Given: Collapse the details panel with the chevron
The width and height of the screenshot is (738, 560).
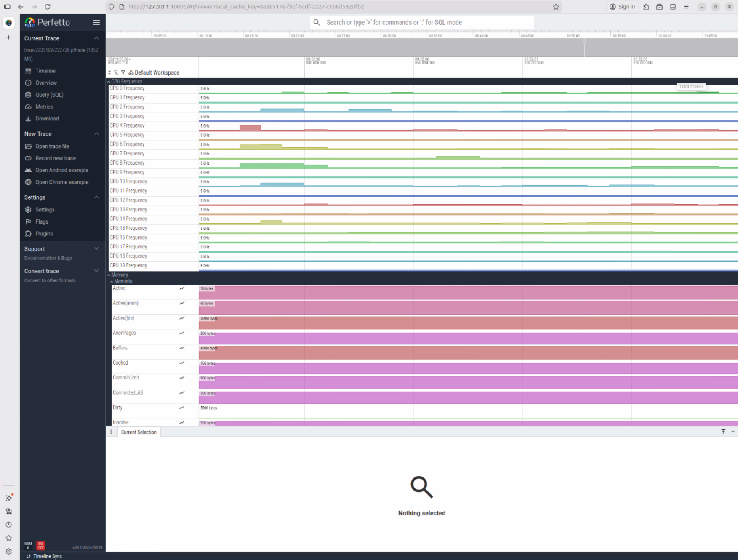Looking at the screenshot, I should point(733,432).
